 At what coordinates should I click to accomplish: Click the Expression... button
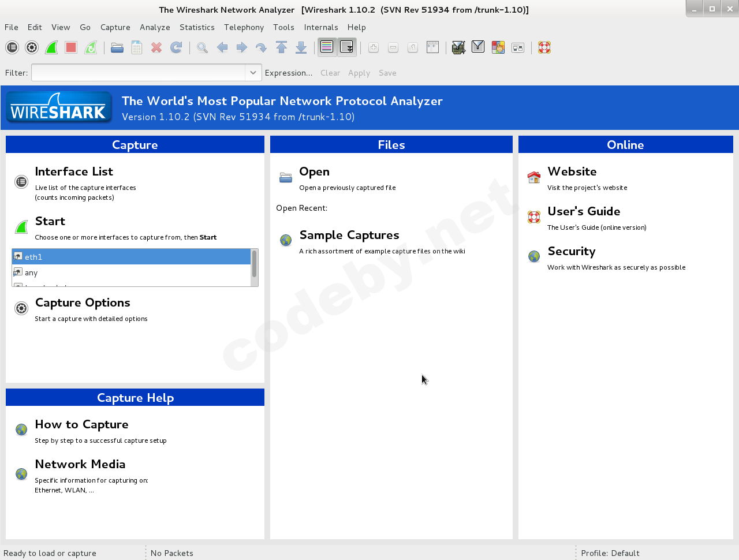[288, 73]
